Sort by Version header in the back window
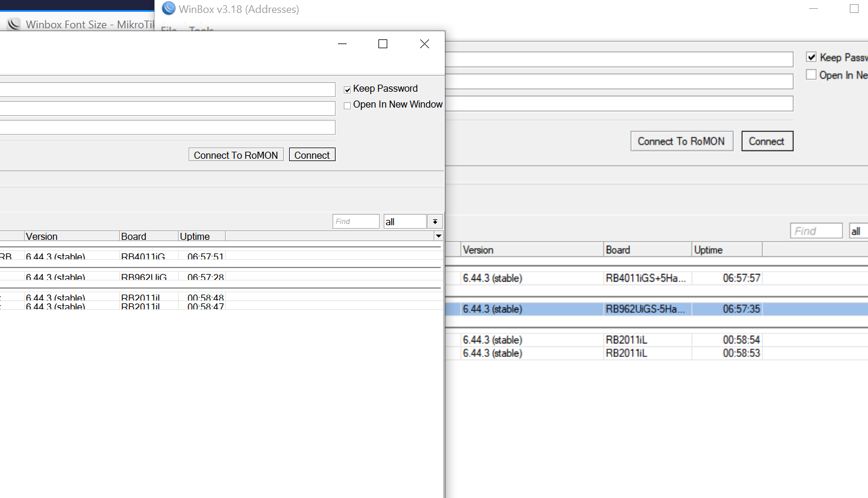The width and height of the screenshot is (868, 498). (532, 250)
